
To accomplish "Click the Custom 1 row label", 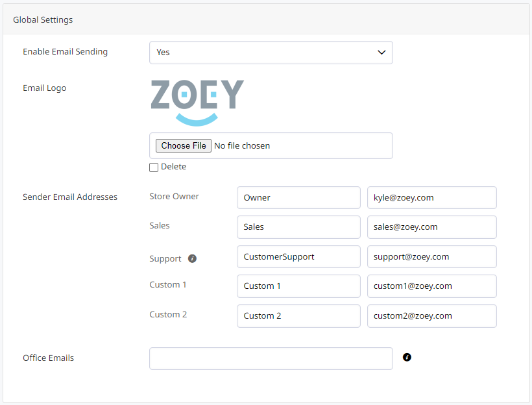I will [x=168, y=285].
